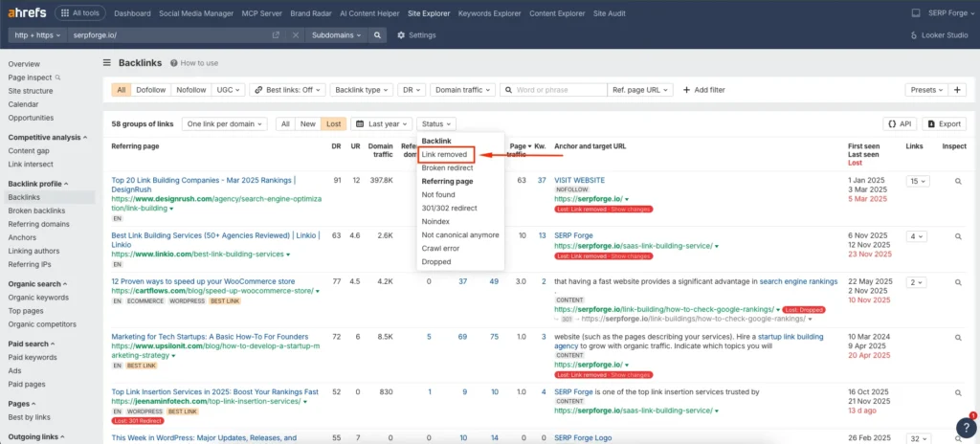Click the Export button
Viewport: 980px width, 444px height.
coord(944,124)
